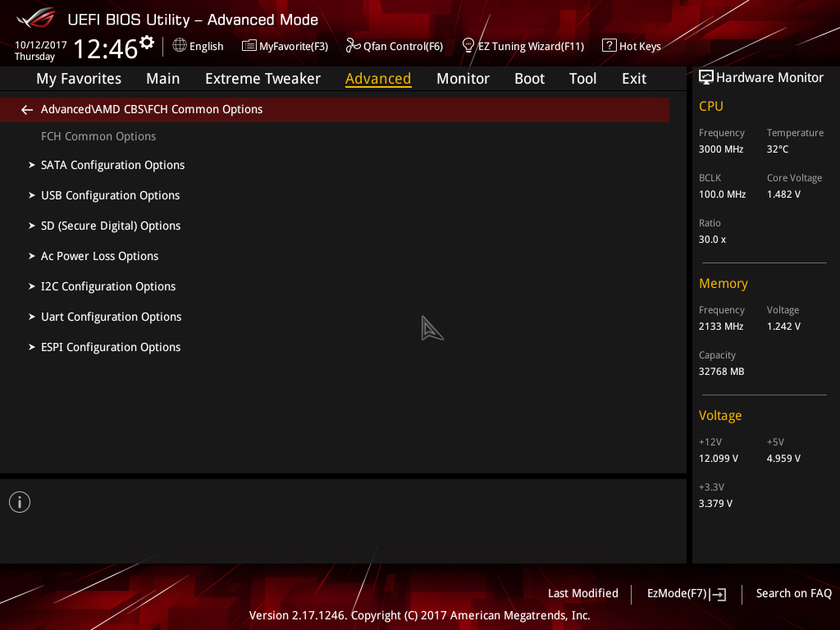Launch EZ Tuning Wizard(F11)
The height and width of the screenshot is (630, 840).
pyautogui.click(x=523, y=46)
